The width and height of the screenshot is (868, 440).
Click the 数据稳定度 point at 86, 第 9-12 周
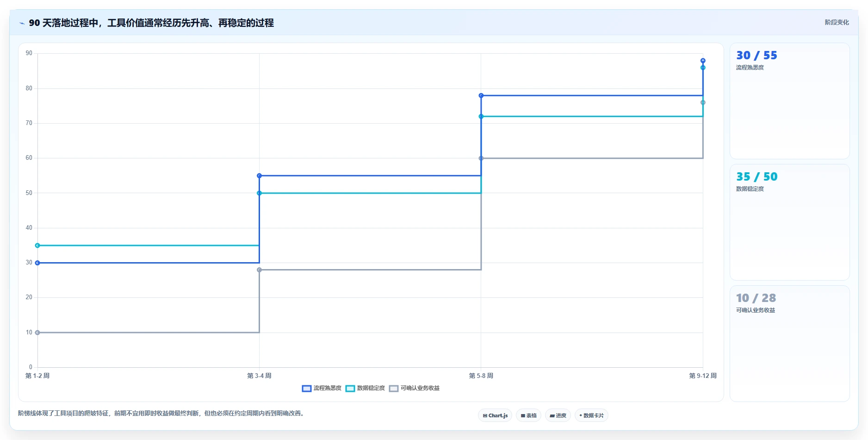703,68
